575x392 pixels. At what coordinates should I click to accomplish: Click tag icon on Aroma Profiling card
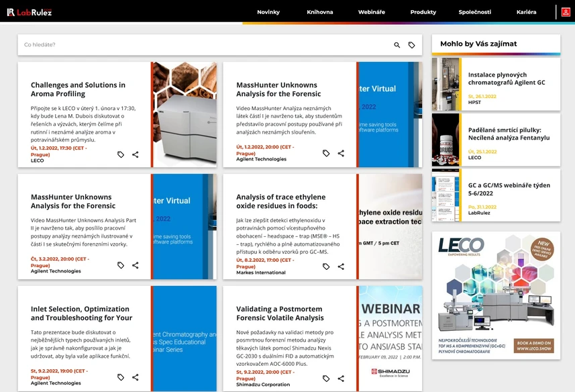[121, 154]
